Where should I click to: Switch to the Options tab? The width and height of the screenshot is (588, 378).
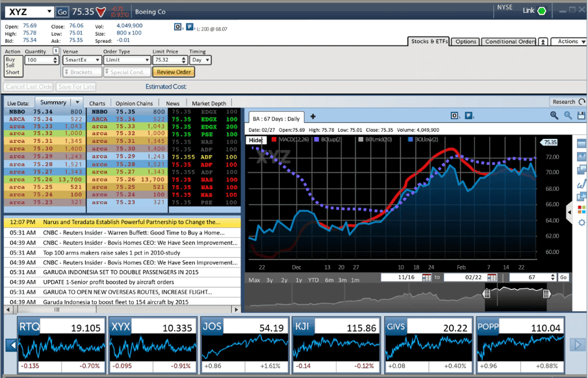pyautogui.click(x=466, y=42)
